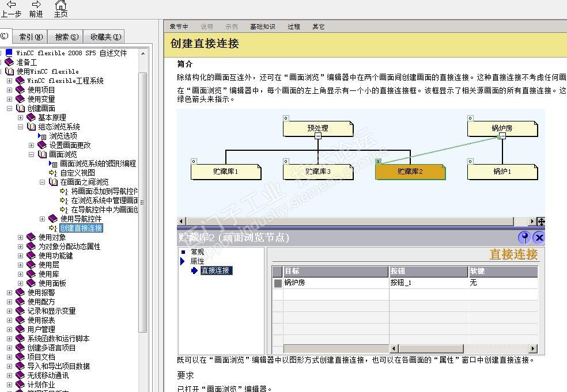Open the 主页 home icon

(x=61, y=5)
